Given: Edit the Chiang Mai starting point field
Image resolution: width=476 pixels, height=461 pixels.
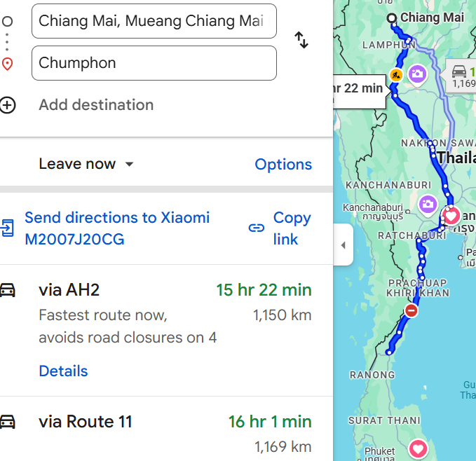Looking at the screenshot, I should [154, 21].
